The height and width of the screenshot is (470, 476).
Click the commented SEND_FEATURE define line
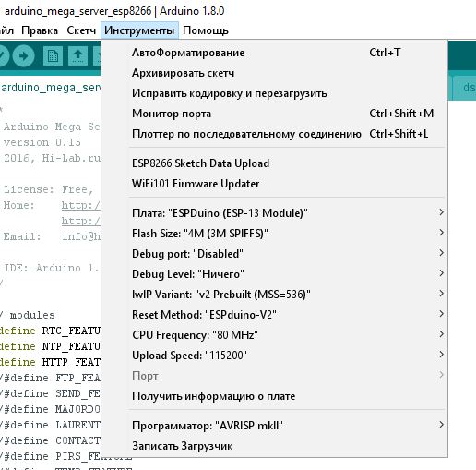[50, 393]
